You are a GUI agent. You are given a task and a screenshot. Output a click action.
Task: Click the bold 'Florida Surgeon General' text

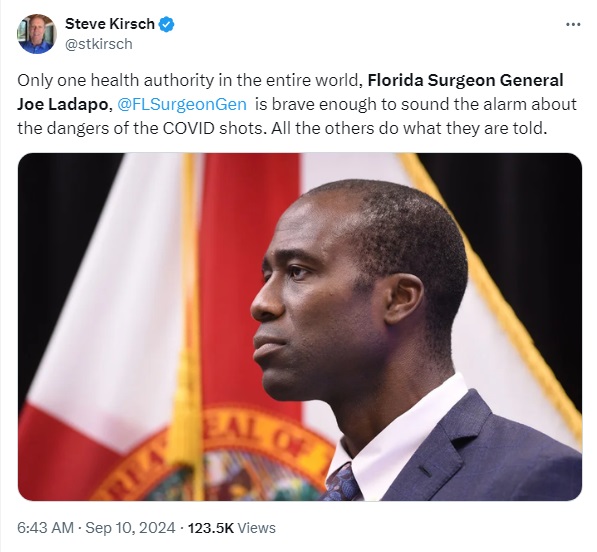(x=465, y=80)
